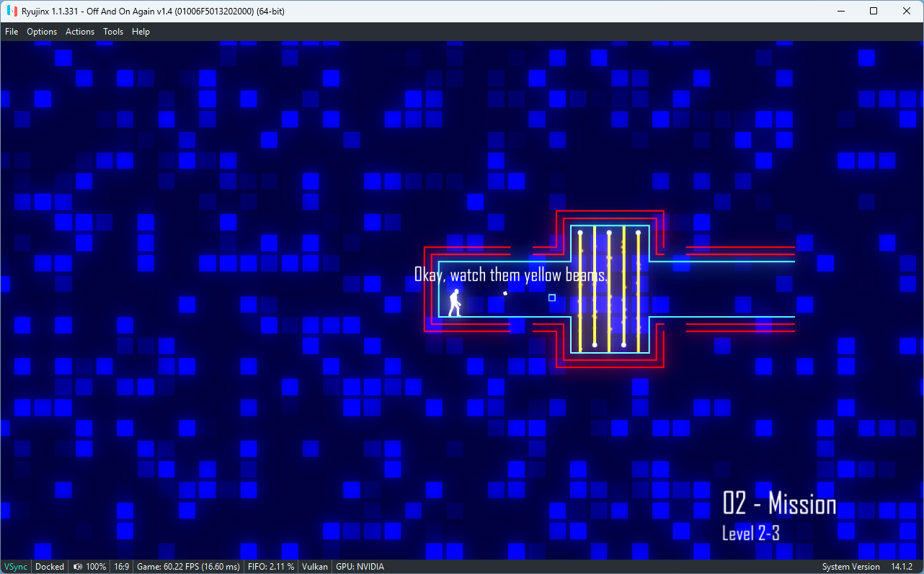Open the Tools menu
This screenshot has height=574, width=924.
[x=113, y=32]
